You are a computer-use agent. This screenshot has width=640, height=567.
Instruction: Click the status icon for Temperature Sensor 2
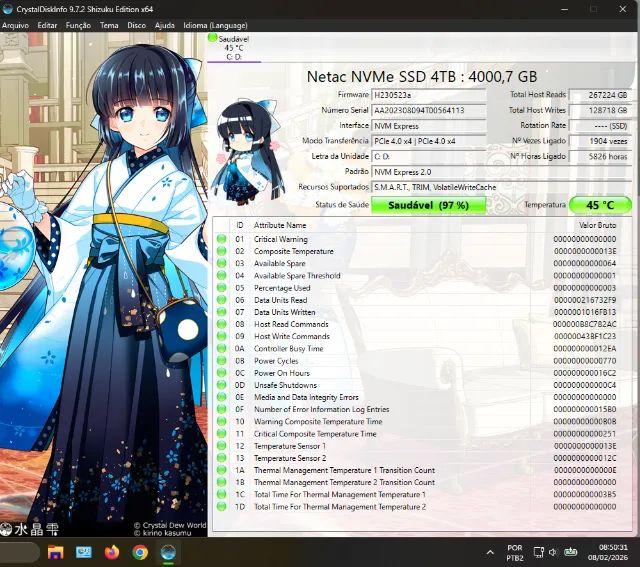222,458
